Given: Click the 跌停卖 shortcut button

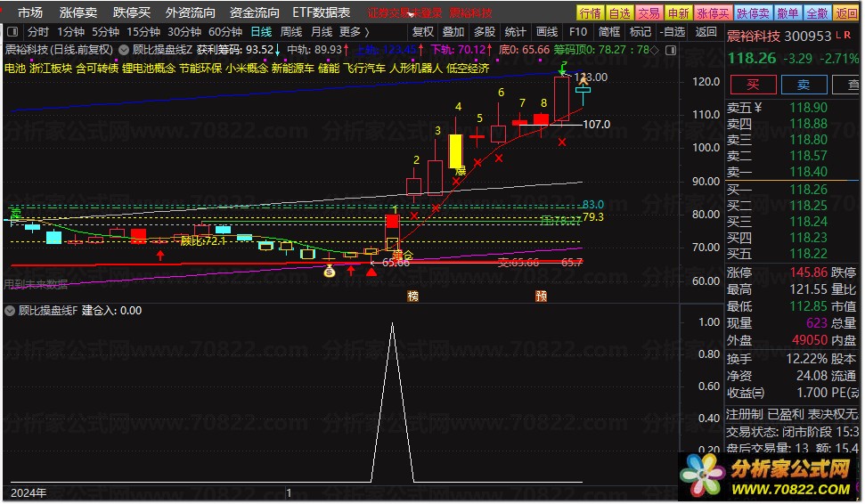Looking at the screenshot, I should tap(754, 12).
